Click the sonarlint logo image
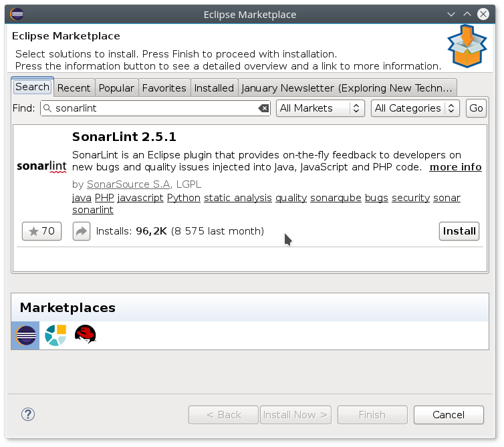 (42, 167)
